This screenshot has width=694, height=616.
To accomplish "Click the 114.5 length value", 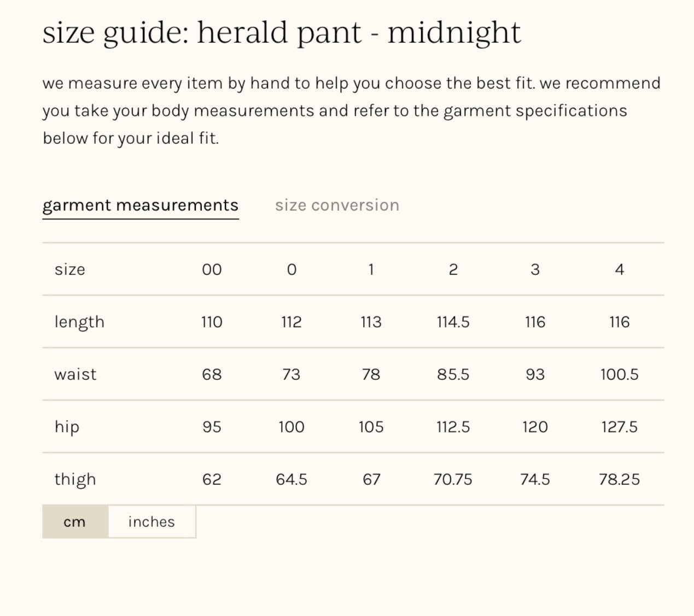I will (x=453, y=322).
